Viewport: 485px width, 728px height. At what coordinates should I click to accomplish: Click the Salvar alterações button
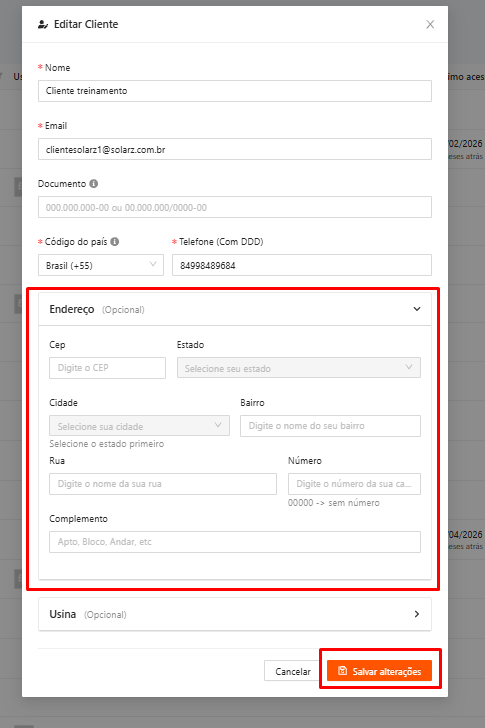pyautogui.click(x=380, y=671)
